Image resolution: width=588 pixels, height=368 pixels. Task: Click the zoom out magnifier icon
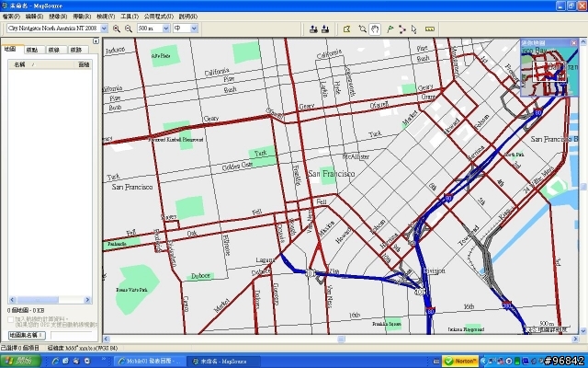tap(129, 29)
